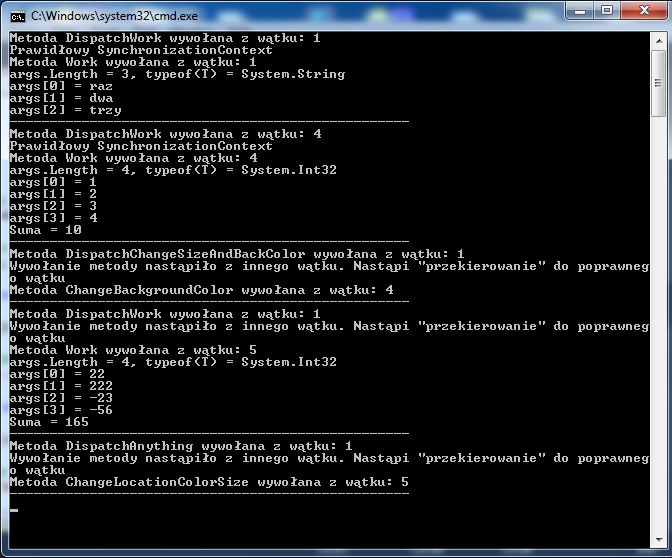
Task: Click the line "args[3] = -56"
Action: (61, 410)
